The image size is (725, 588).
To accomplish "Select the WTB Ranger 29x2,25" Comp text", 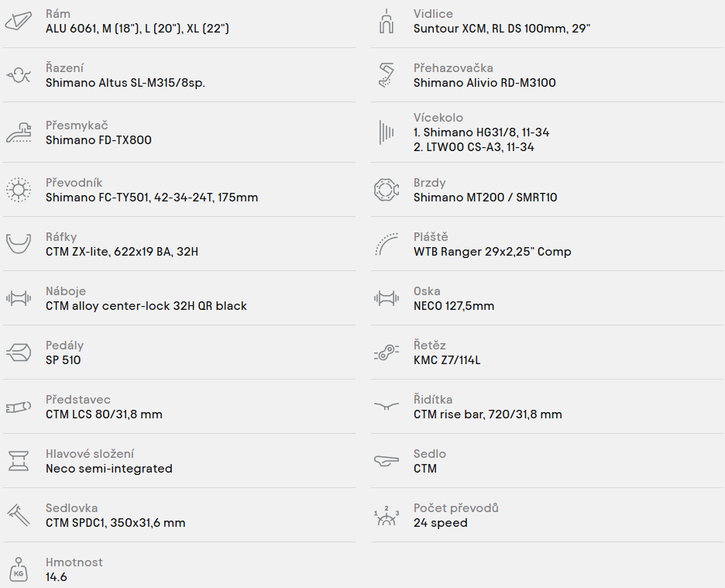I will tap(493, 252).
